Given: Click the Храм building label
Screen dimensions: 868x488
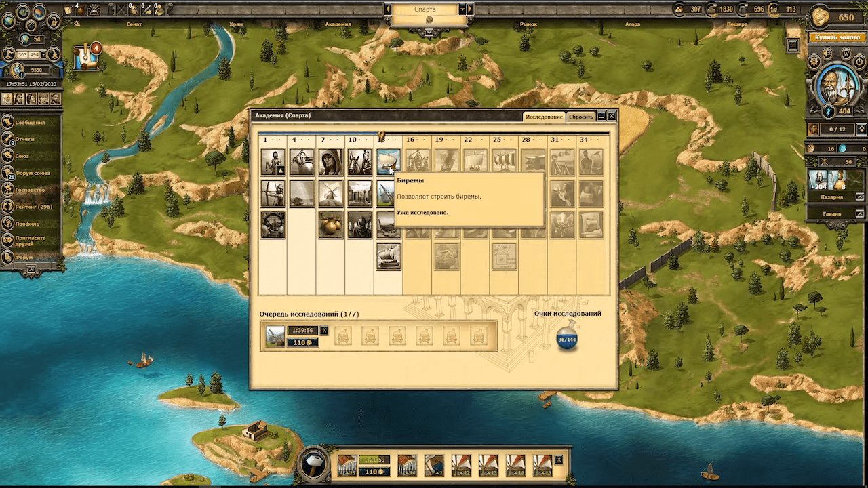Looking at the screenshot, I should (235, 24).
